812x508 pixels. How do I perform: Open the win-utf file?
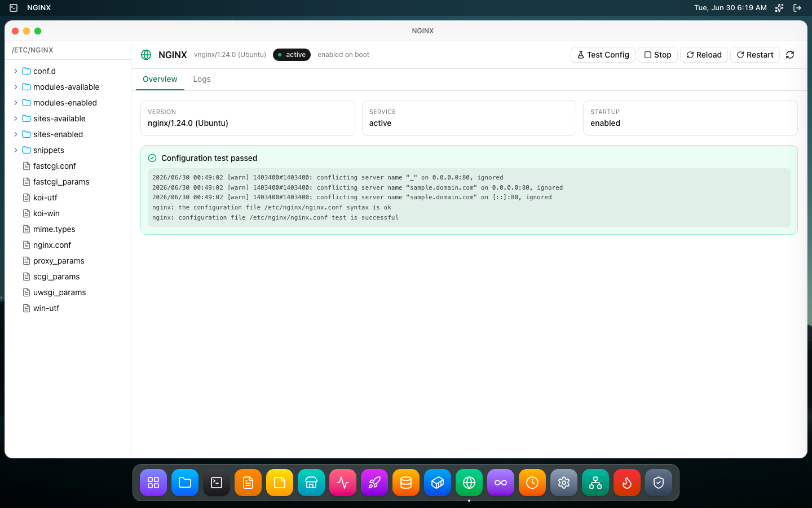point(68,308)
